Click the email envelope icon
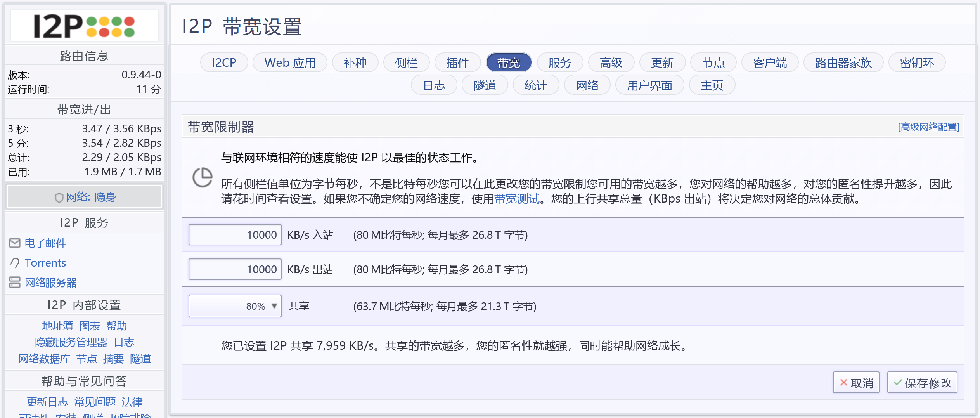Screen dimensions: 980x418 (15, 243)
